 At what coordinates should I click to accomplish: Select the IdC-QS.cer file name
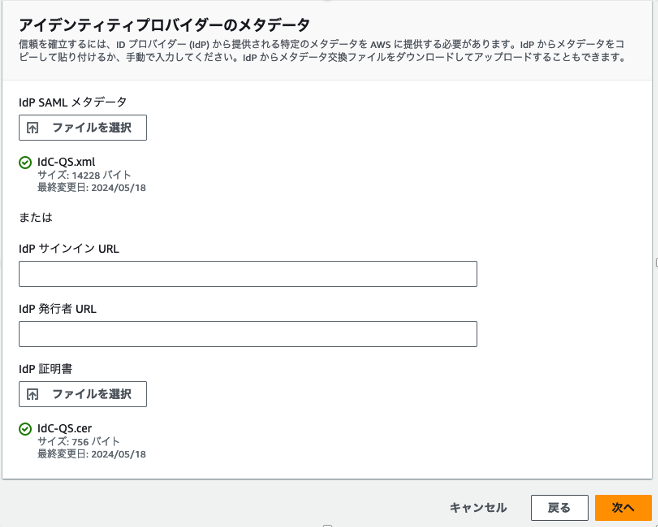[x=65, y=428]
